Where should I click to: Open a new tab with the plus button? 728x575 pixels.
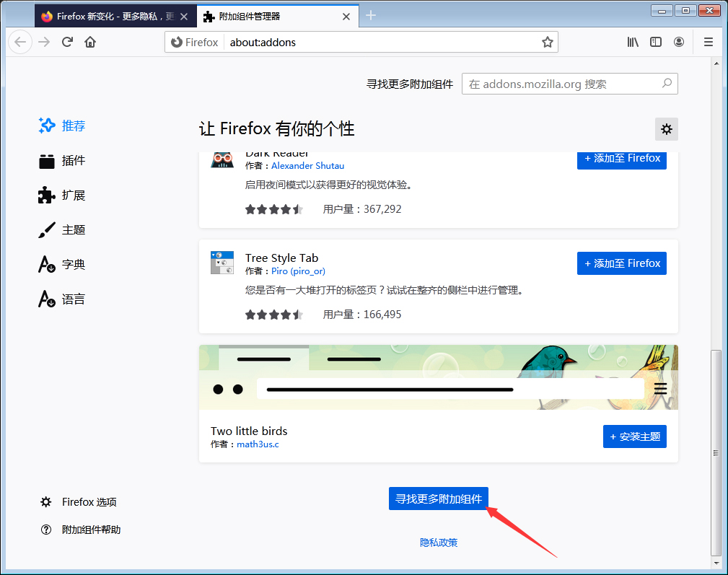click(371, 14)
